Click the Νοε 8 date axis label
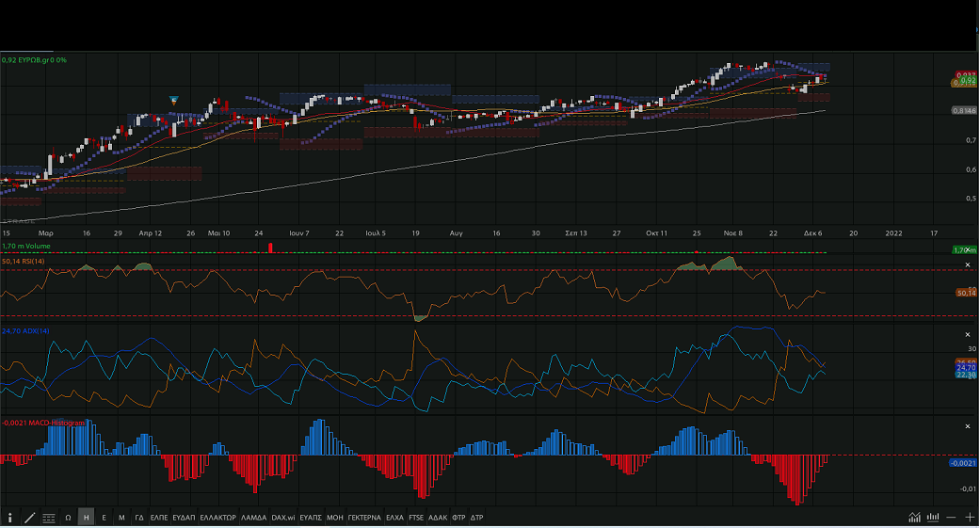 point(733,233)
